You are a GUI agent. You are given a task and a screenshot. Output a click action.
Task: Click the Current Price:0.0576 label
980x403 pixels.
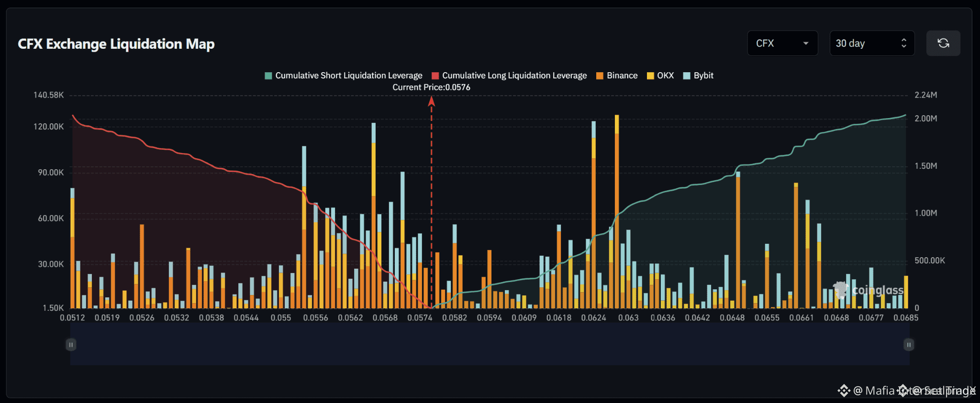(432, 87)
